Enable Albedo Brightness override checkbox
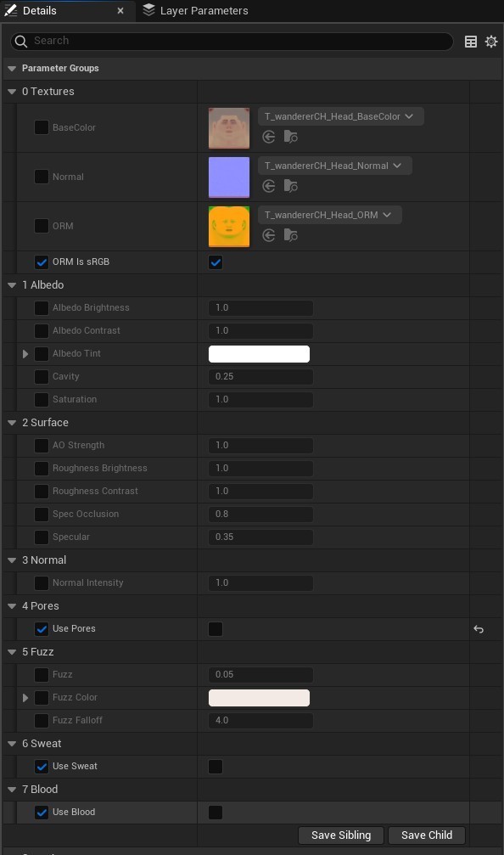This screenshot has height=855, width=504. pyautogui.click(x=42, y=308)
